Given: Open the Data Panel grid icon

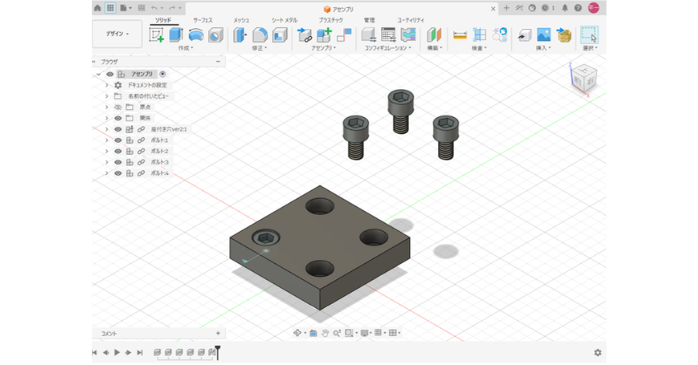Looking at the screenshot, I should [x=110, y=8].
